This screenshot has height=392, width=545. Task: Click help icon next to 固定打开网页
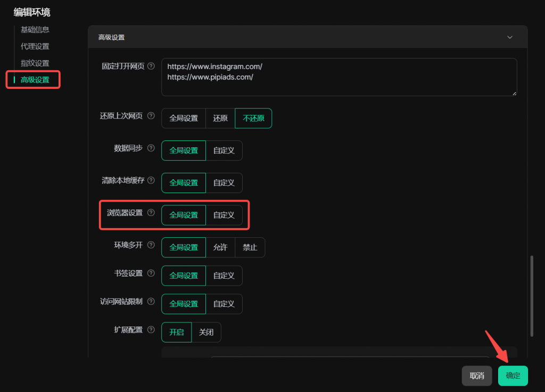151,66
